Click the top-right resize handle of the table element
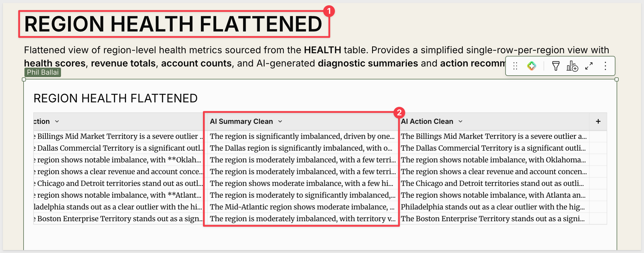This screenshot has height=253, width=644. pyautogui.click(x=617, y=79)
